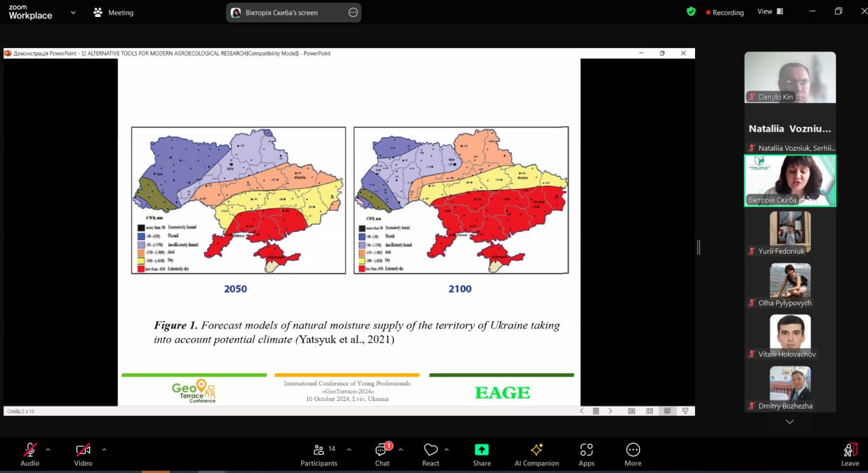
Task: Select Vitalii Holovachov's participant tile
Action: (790, 336)
